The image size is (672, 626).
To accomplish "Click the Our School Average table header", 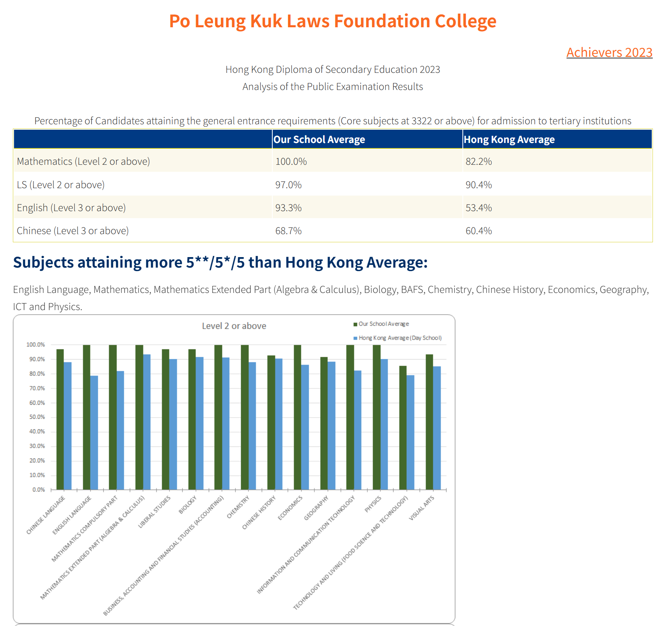I will [x=319, y=139].
